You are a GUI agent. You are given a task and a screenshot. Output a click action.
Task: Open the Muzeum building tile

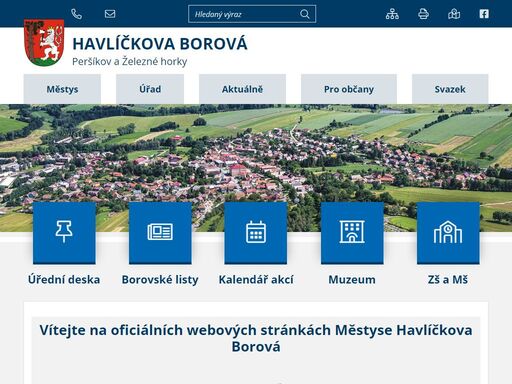pyautogui.click(x=352, y=233)
